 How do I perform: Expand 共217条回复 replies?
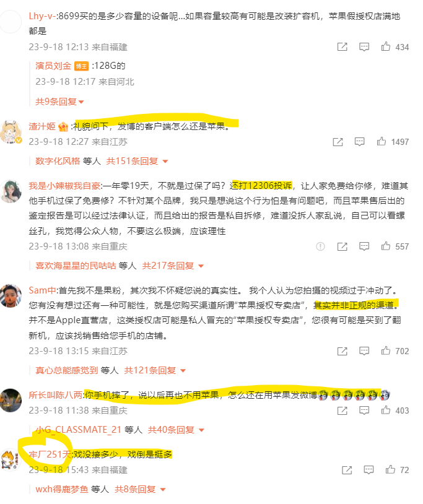point(173,266)
